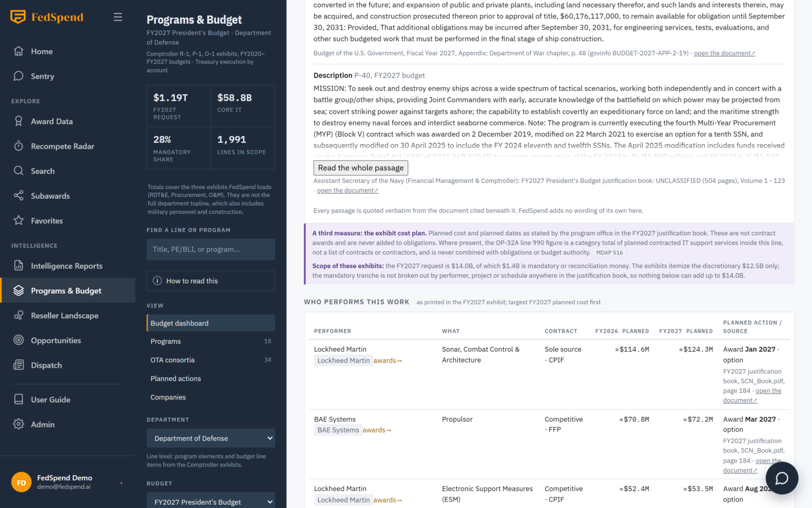Expand the FedSpend Demo account menu
The height and width of the screenshot is (508, 812).
[68, 482]
